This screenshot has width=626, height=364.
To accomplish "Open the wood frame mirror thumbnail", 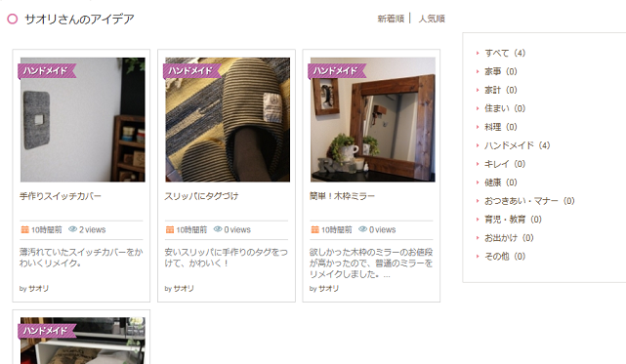I will [x=373, y=120].
